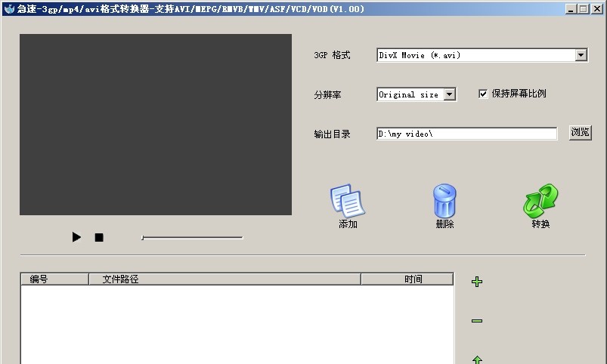The image size is (607, 364).
Task: Click the 时间 column header
Action: click(407, 279)
